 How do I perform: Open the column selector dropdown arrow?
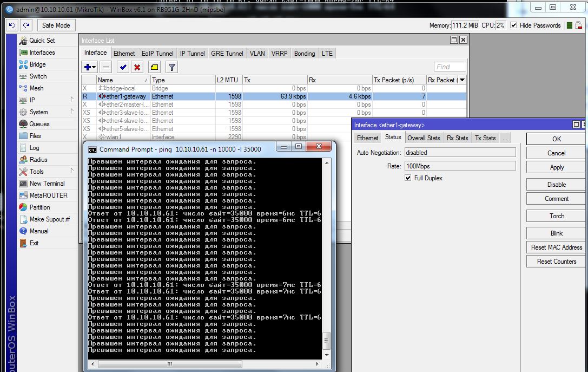click(x=462, y=80)
